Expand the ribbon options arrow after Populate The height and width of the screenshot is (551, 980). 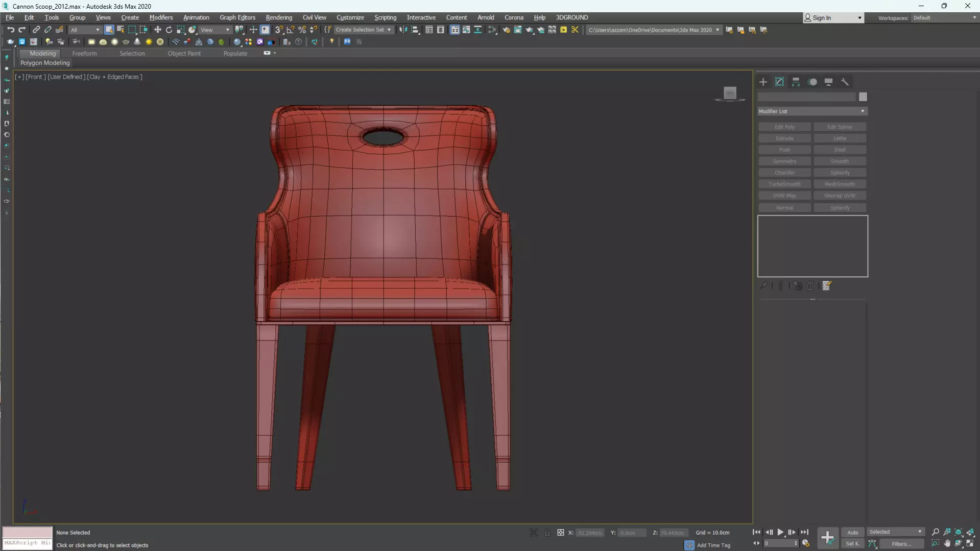coord(275,53)
